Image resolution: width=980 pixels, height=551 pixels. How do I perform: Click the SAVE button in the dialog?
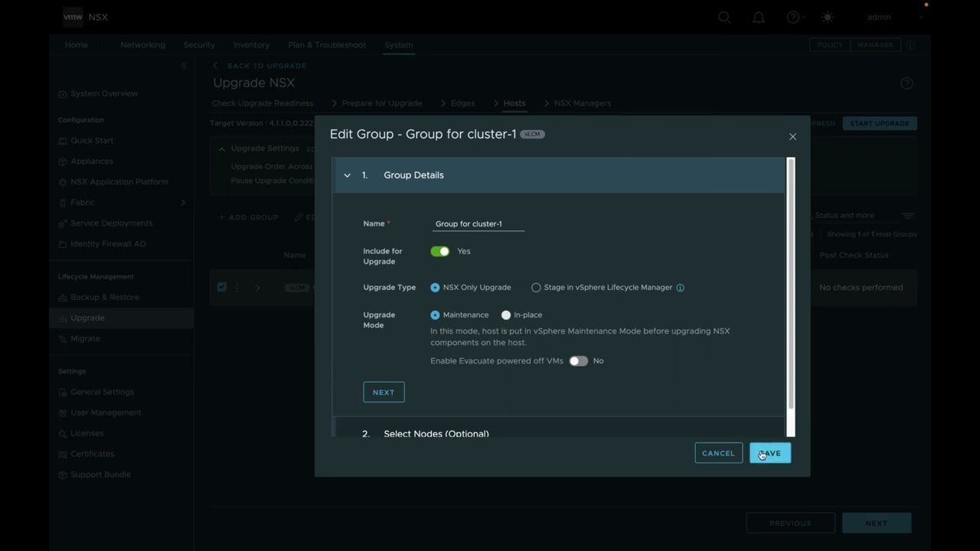click(769, 452)
